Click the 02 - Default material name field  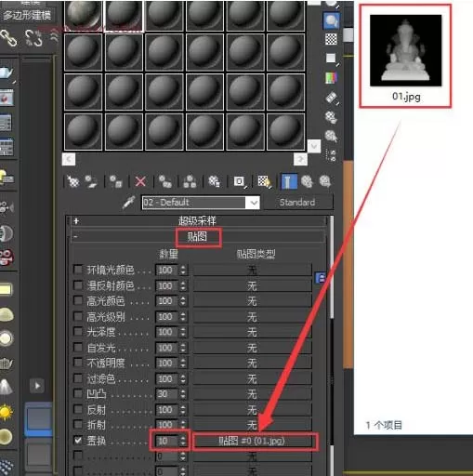(x=194, y=203)
